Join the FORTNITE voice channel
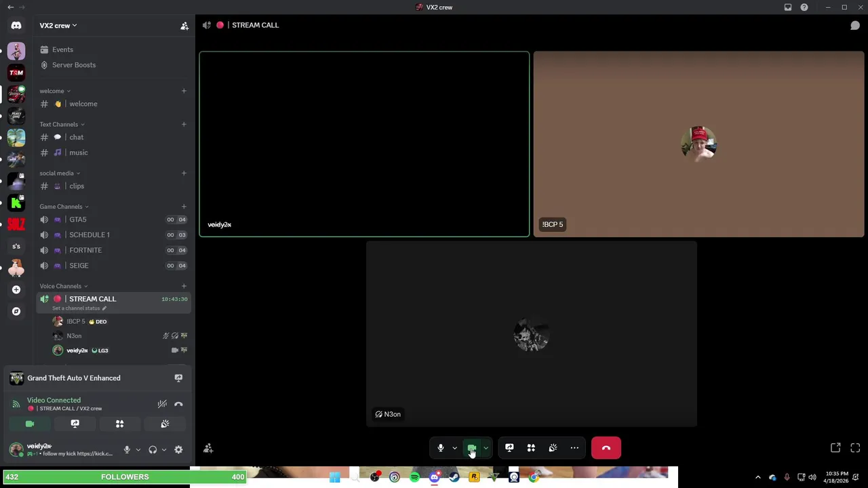 [x=113, y=250]
